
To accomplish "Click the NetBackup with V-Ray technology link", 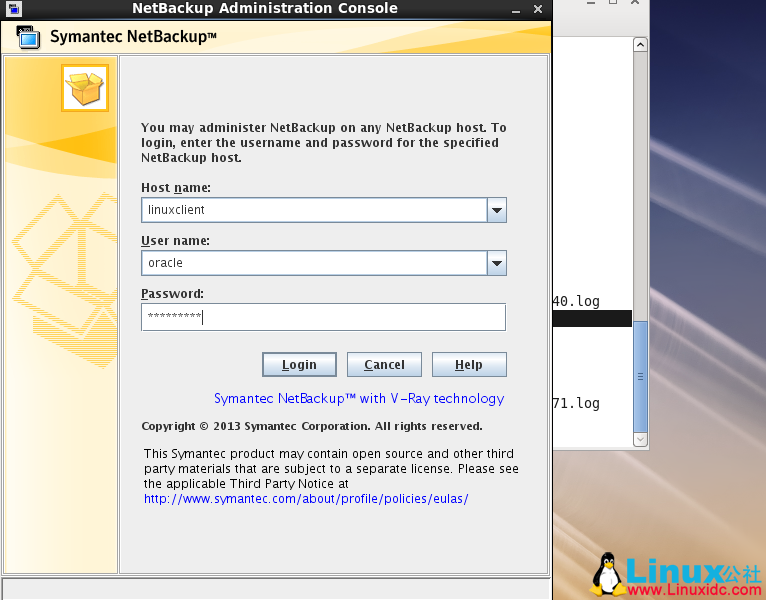I will point(359,399).
